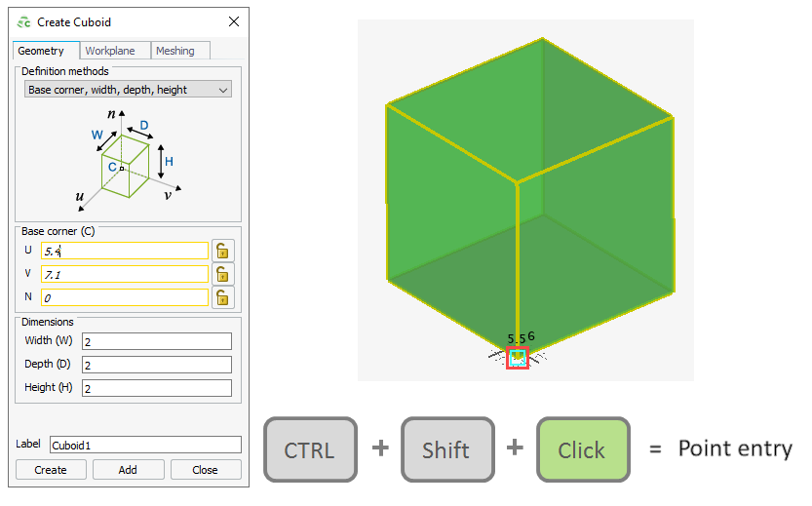Click the Height (H) input field
Image resolution: width=812 pixels, height=506 pixels.
pyautogui.click(x=156, y=388)
